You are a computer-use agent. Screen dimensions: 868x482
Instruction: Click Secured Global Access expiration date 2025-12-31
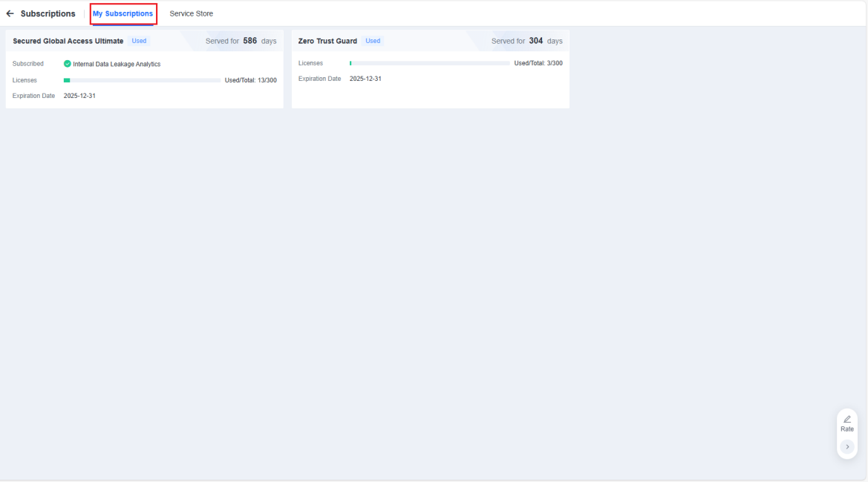(x=79, y=96)
